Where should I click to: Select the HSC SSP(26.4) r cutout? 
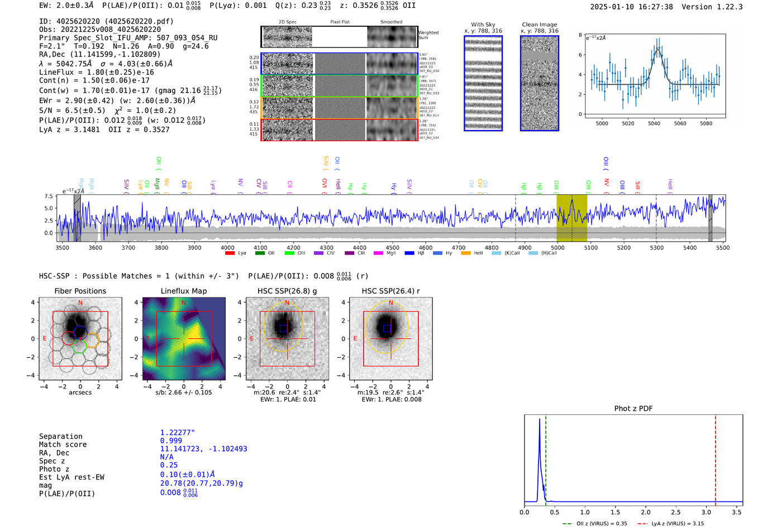tap(390, 339)
